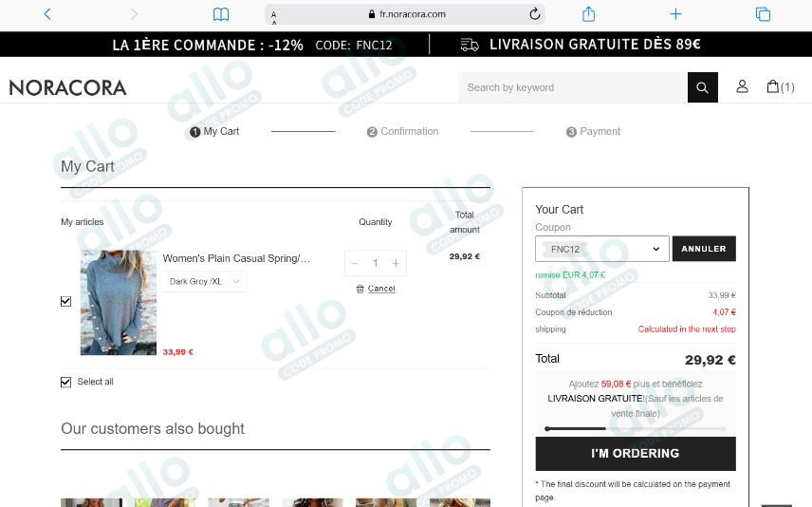Click the I'M ORDERING button

[636, 453]
